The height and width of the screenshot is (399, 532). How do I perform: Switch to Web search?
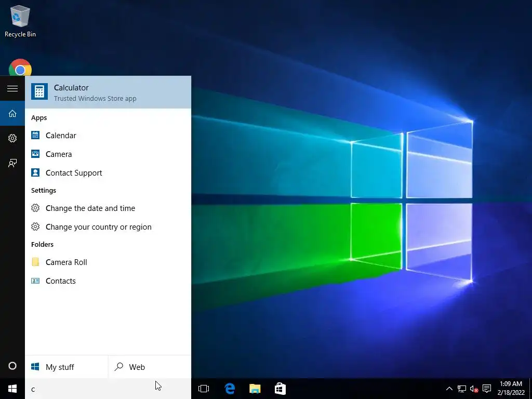pyautogui.click(x=150, y=367)
